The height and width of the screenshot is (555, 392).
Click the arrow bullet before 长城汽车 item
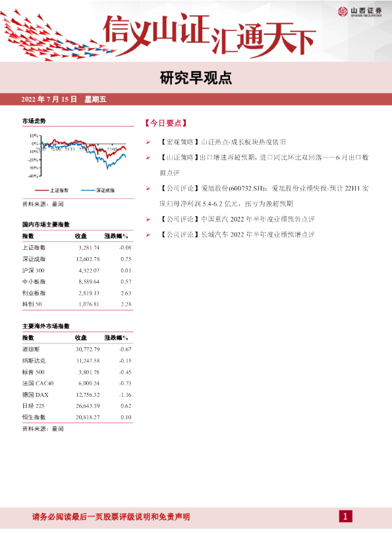point(148,235)
